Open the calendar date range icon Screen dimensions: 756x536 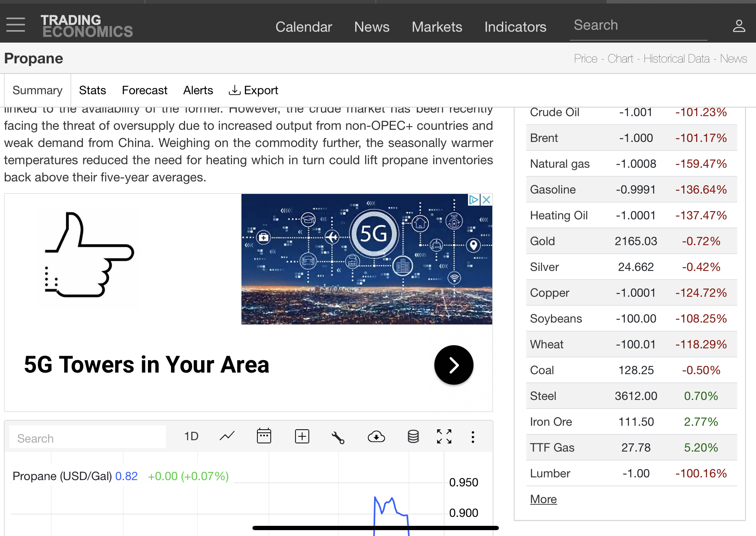[264, 436]
